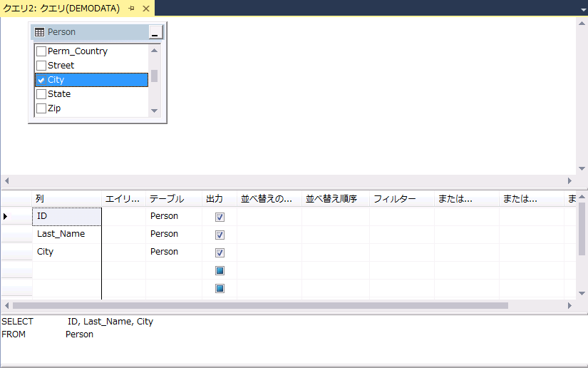Click the ID column name cell
Image resolution: width=588 pixels, height=368 pixels.
coord(66,216)
